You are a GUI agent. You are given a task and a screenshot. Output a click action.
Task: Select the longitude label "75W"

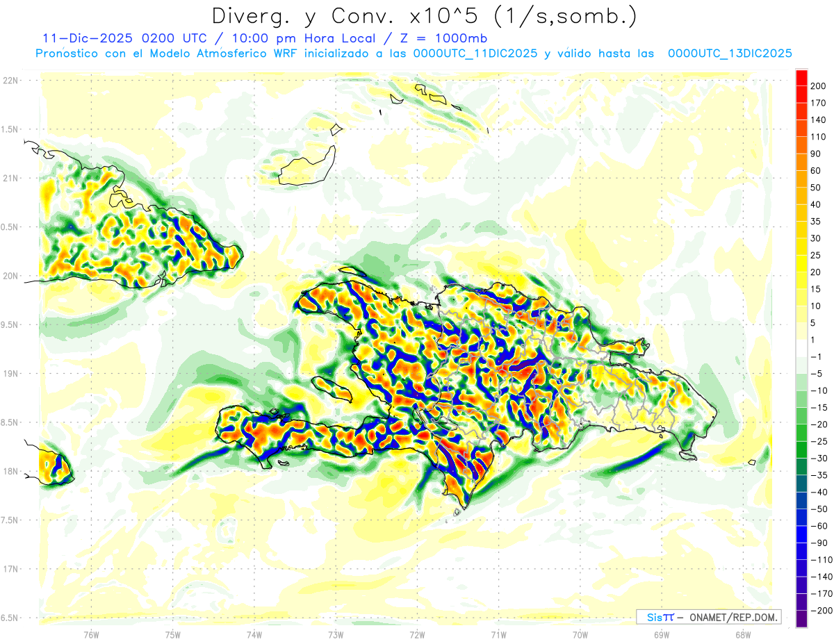[x=173, y=634]
